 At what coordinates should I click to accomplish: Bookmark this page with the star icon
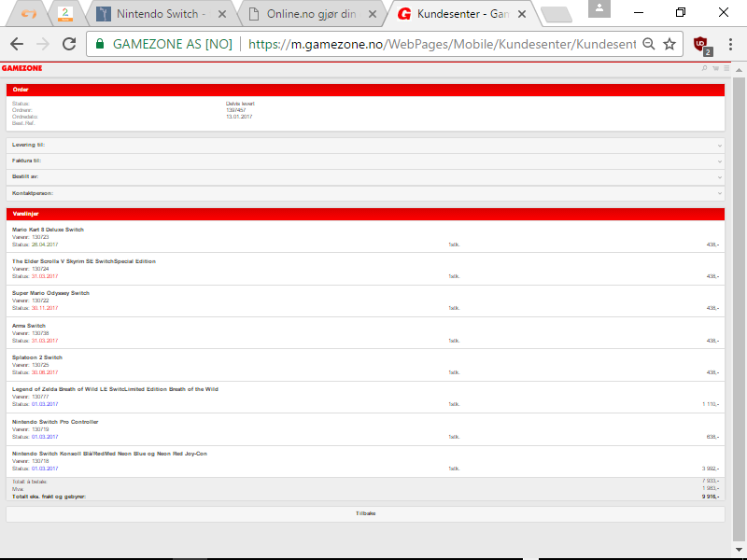tap(669, 44)
